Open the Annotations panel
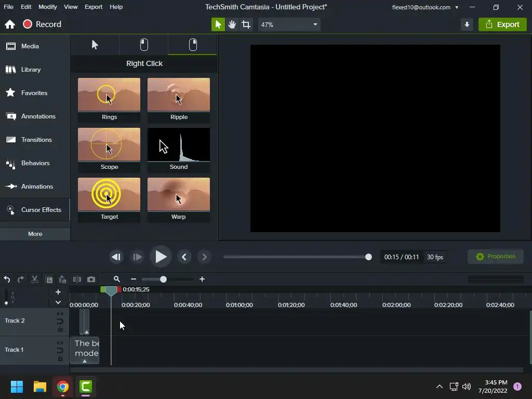The height and width of the screenshot is (399, 532). pos(35,116)
